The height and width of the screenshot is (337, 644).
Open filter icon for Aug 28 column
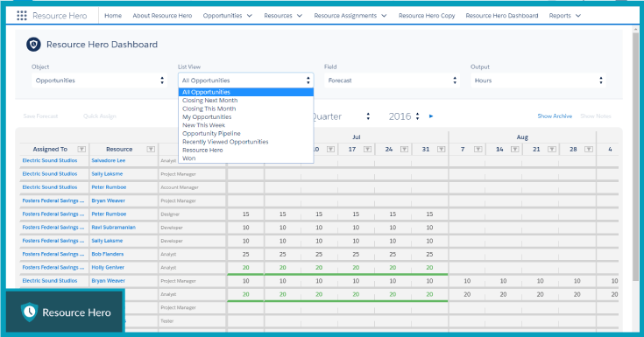(x=589, y=149)
